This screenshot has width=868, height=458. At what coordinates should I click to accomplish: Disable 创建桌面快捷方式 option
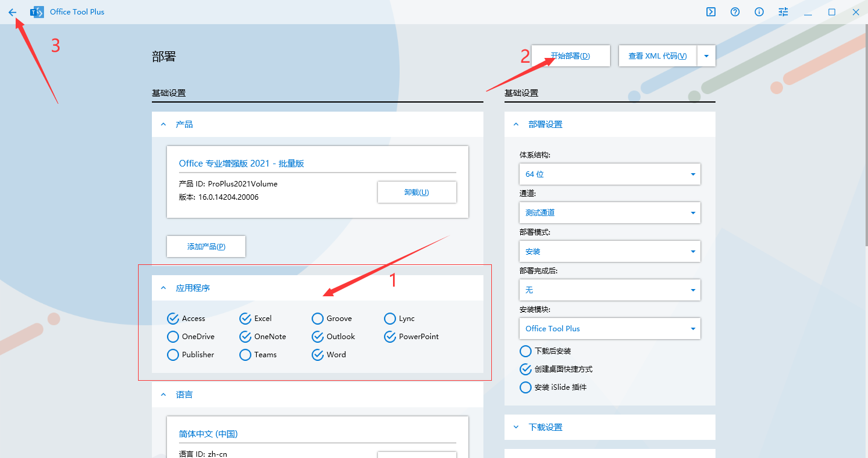(526, 369)
